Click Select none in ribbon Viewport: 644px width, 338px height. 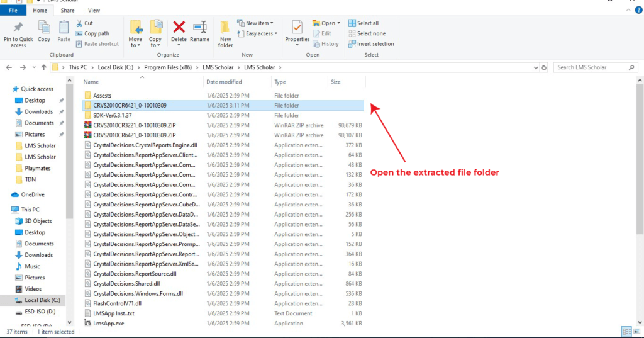tap(367, 33)
